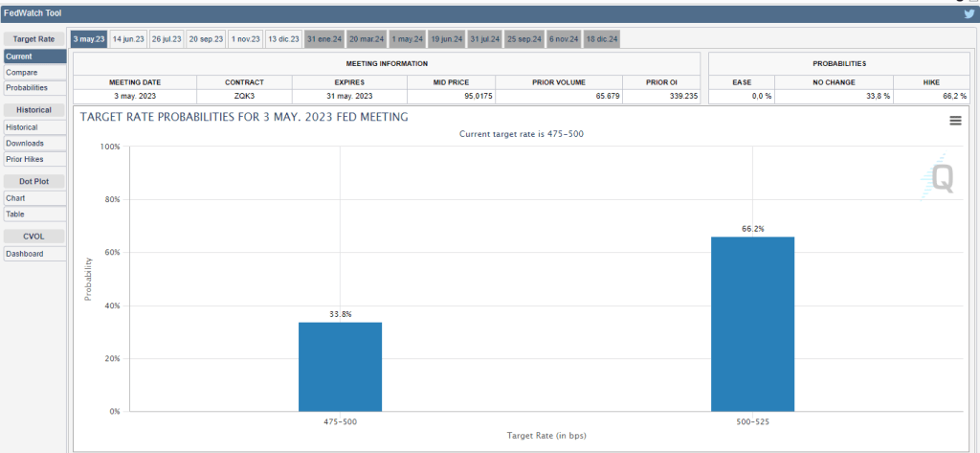
Task: Click the Target Rate section header
Action: (33, 39)
